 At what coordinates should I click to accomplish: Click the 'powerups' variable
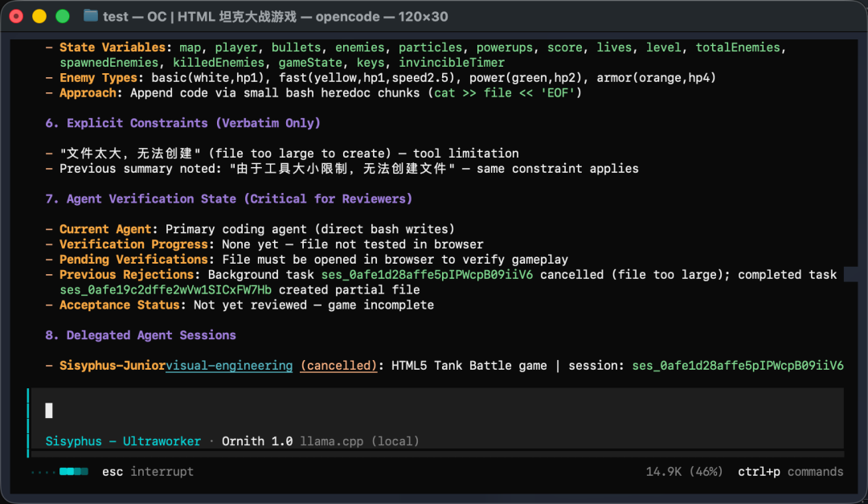pyautogui.click(x=504, y=47)
